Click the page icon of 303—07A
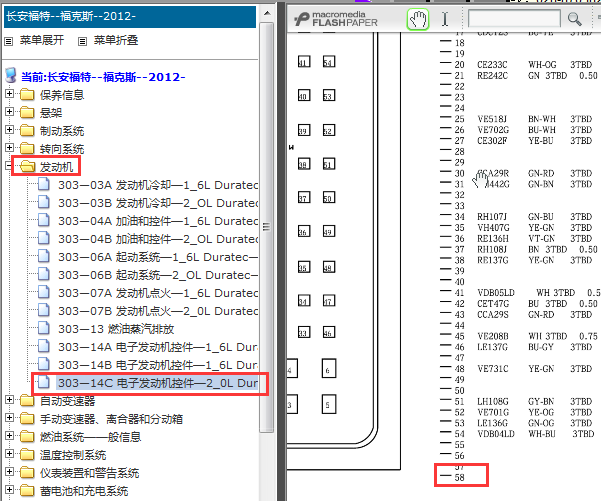This screenshot has width=601, height=501. coord(44,292)
